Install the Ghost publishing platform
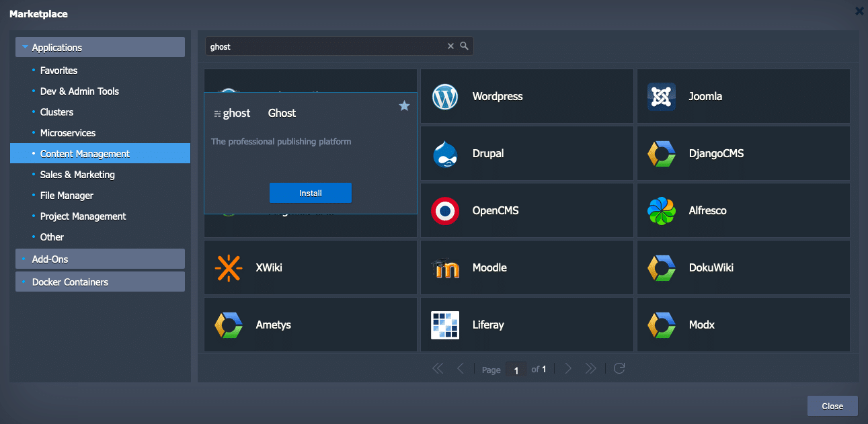868x424 pixels. tap(310, 193)
